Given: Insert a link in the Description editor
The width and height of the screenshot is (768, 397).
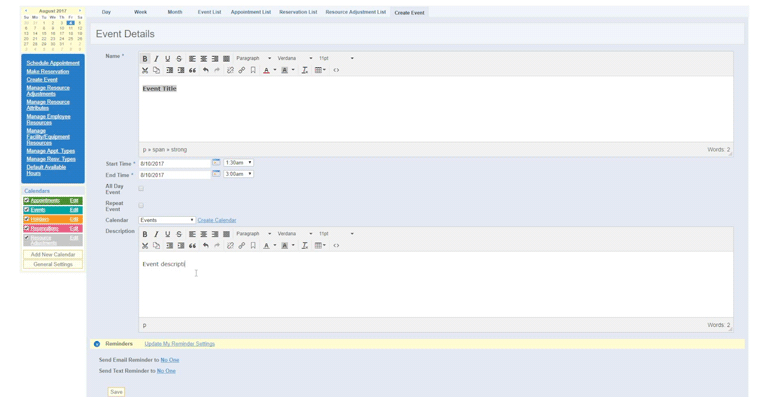Looking at the screenshot, I should tap(241, 246).
